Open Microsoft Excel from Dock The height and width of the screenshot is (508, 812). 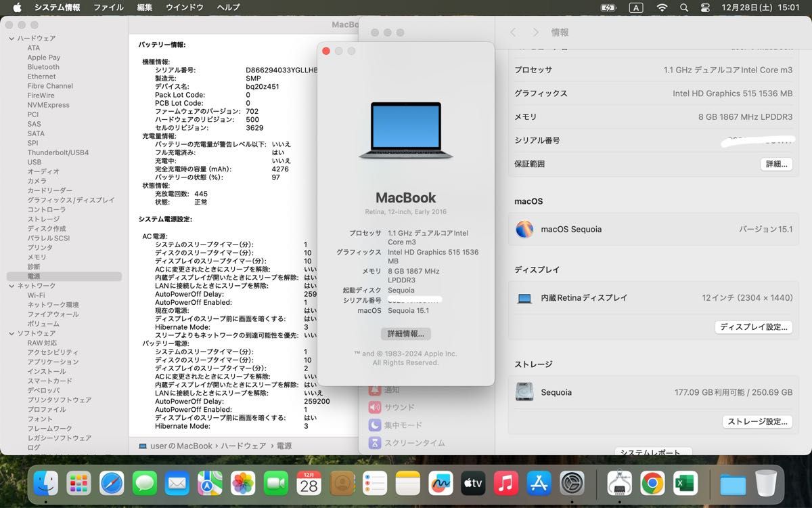(x=685, y=483)
